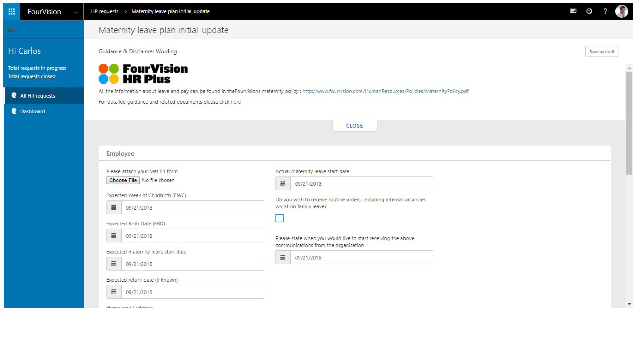Viewport: 644px width, 362px height.
Task: Click the 'No file chosen' text
Action: tap(158, 180)
